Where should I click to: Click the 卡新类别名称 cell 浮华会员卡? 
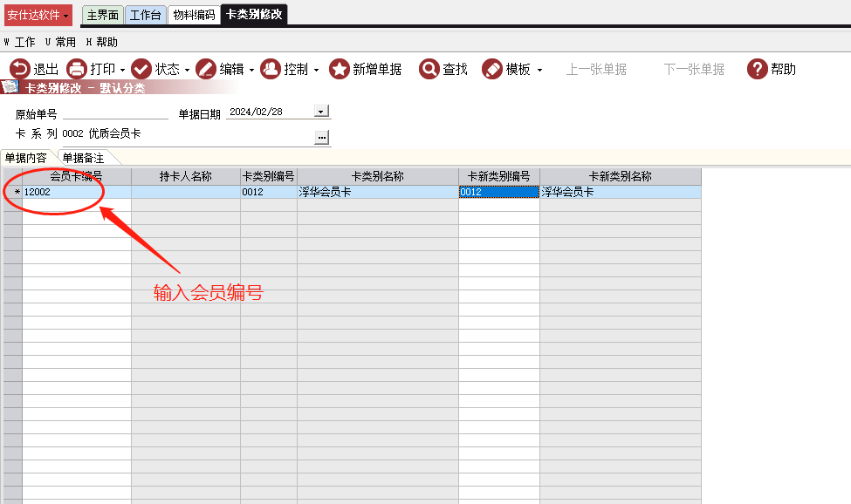[621, 192]
